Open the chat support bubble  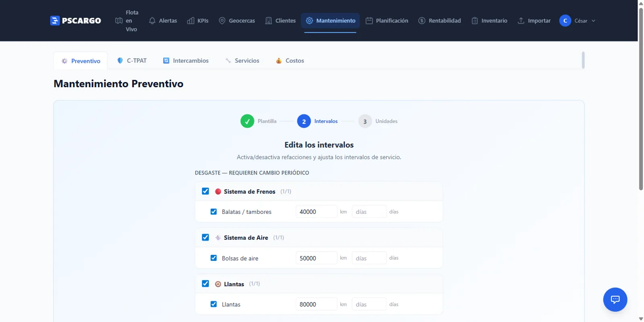(x=615, y=299)
